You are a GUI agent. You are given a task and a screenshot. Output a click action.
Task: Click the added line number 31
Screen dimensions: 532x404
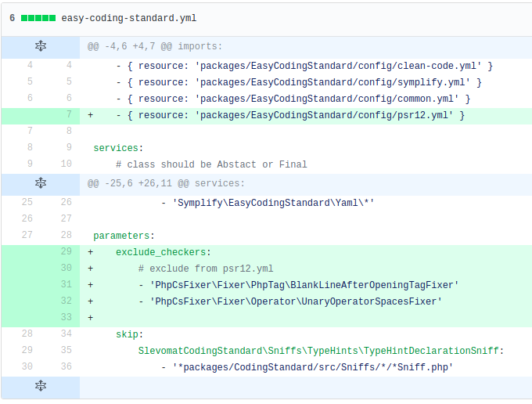[66, 284]
